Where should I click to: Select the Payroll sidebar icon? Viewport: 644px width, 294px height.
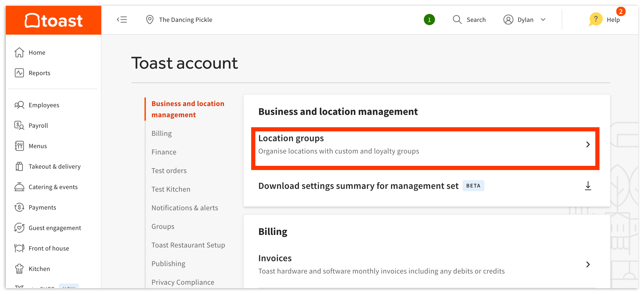pyautogui.click(x=19, y=126)
